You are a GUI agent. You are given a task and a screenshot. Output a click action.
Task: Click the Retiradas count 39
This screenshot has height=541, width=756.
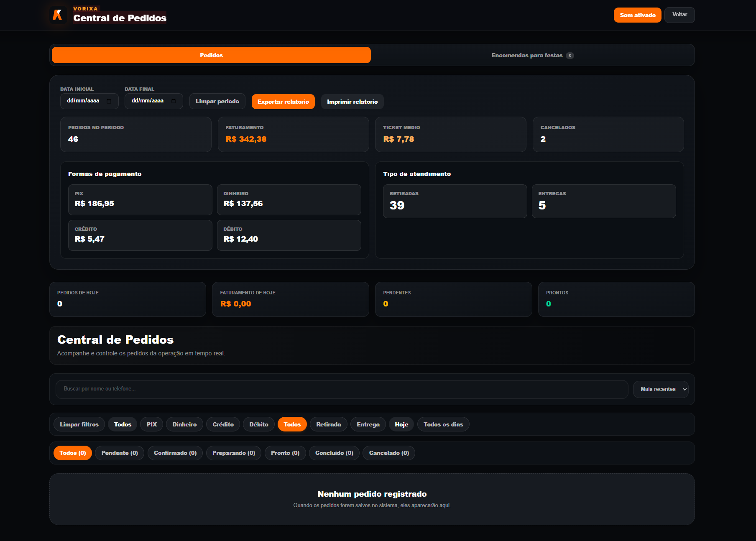point(397,205)
